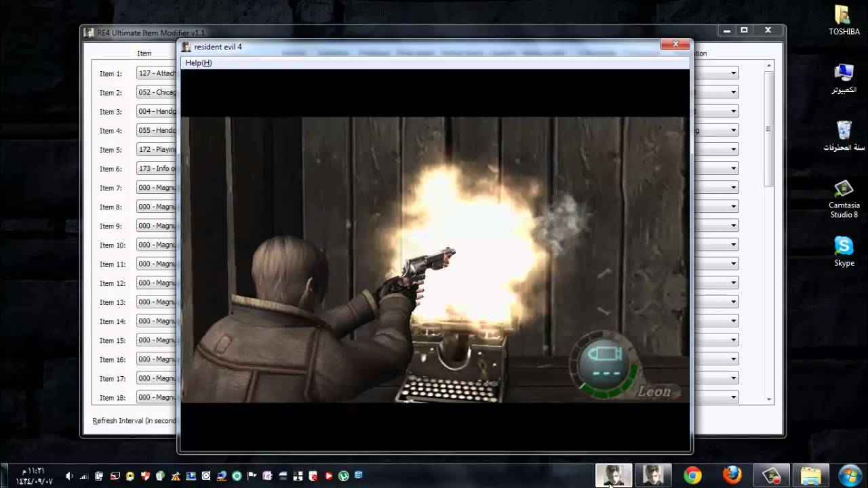Click the green uTorrent tray icon

[x=343, y=476]
